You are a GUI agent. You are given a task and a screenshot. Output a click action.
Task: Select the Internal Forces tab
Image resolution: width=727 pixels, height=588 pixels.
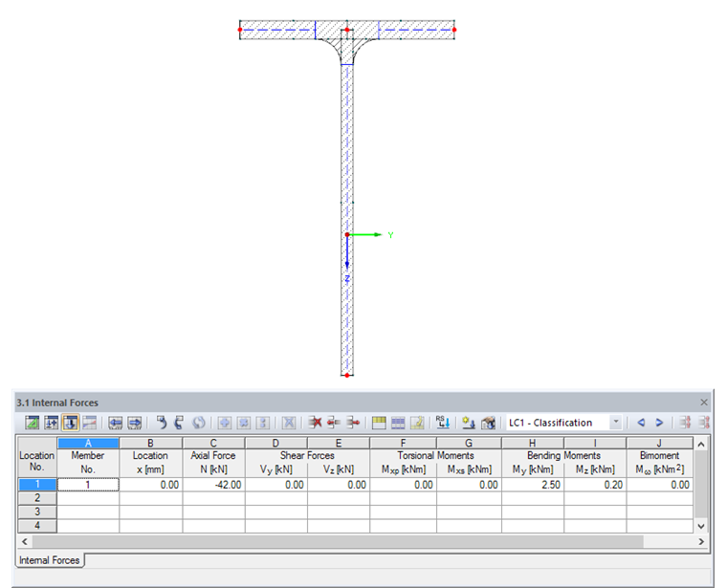(x=49, y=560)
